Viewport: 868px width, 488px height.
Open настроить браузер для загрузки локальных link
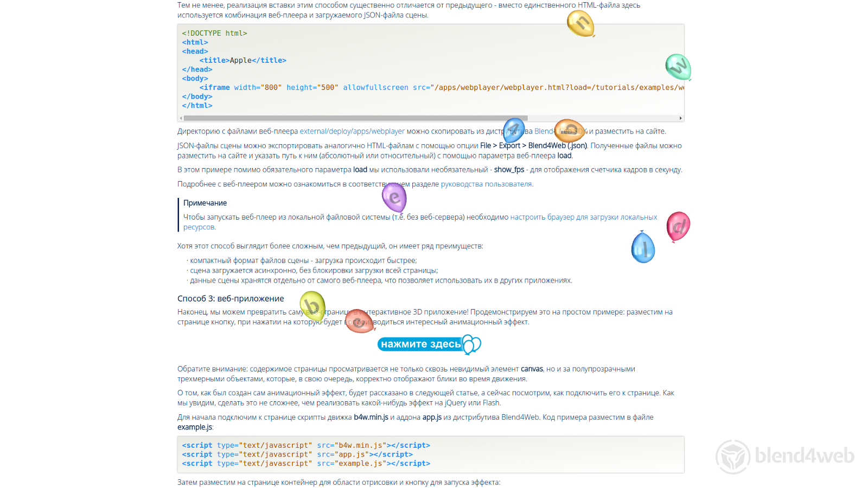[584, 217]
